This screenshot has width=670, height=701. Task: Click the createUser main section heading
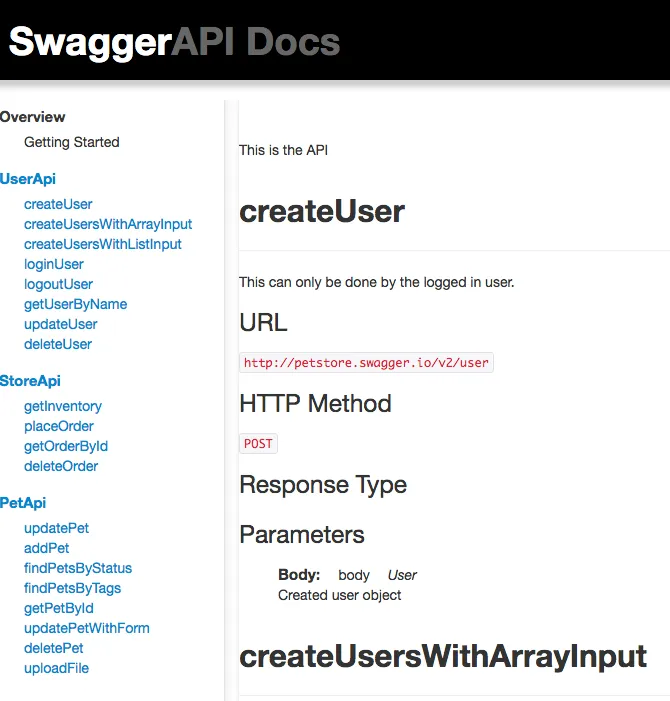(322, 211)
